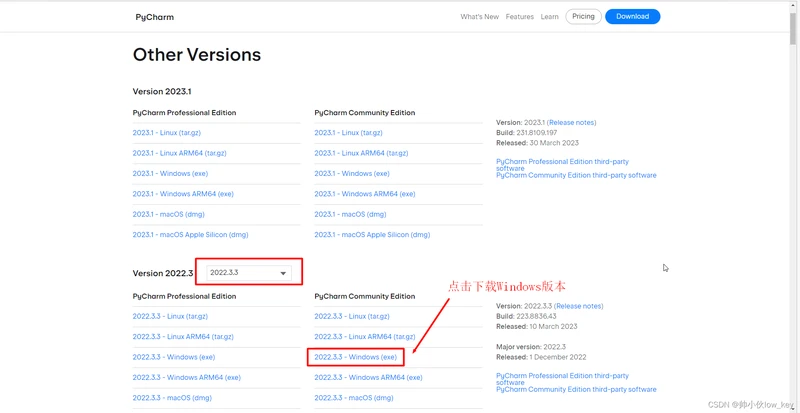Download Professional 2023.1 - Windows ARM64 (exe)
Screen dimensions: 800x413
[x=183, y=194]
